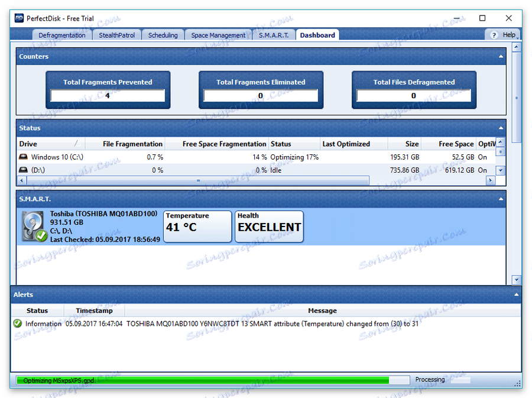The width and height of the screenshot is (532, 398).
Task: Click the Status column header in Alerts
Action: pyautogui.click(x=37, y=310)
